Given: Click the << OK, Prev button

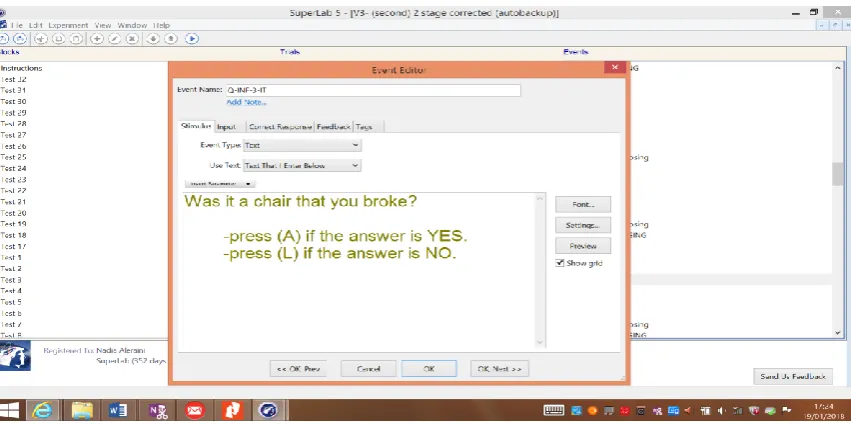Looking at the screenshot, I should pyautogui.click(x=299, y=369).
